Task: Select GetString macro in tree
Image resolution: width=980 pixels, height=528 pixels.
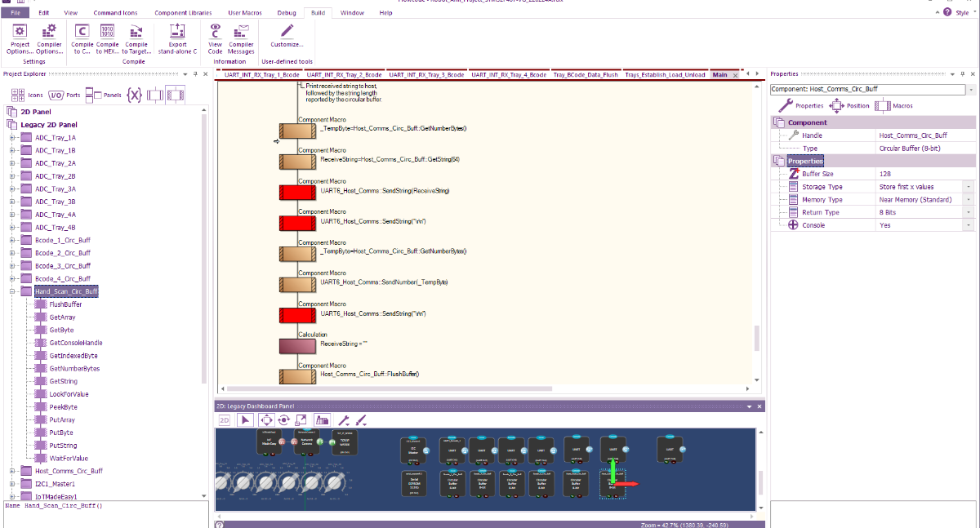Action: coord(64,381)
